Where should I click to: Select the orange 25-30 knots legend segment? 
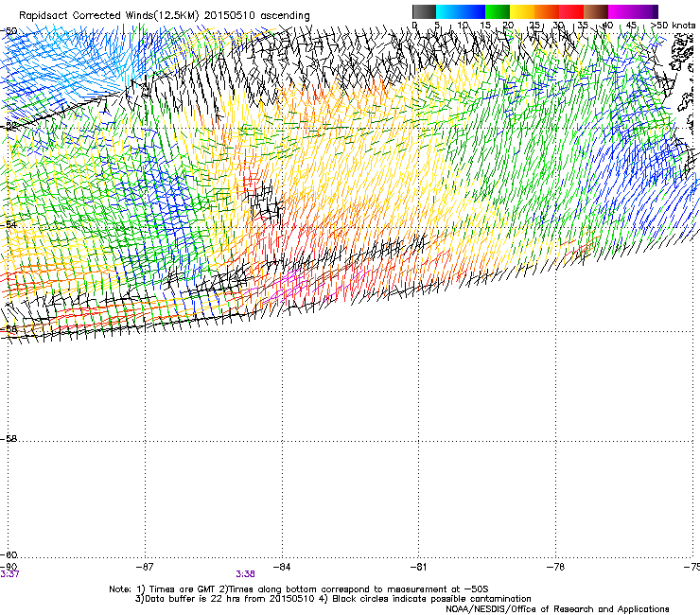(x=547, y=11)
